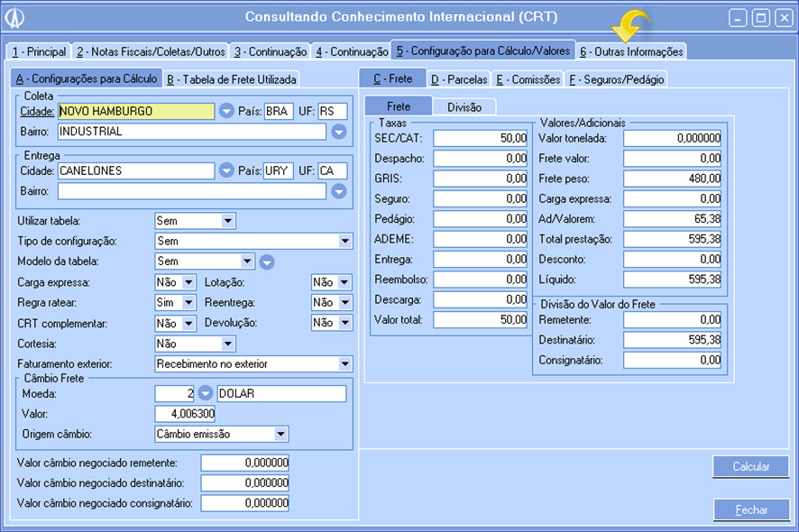
Task: Click the lookup arrow beside Coleta Cidade
Action: pyautogui.click(x=226, y=112)
